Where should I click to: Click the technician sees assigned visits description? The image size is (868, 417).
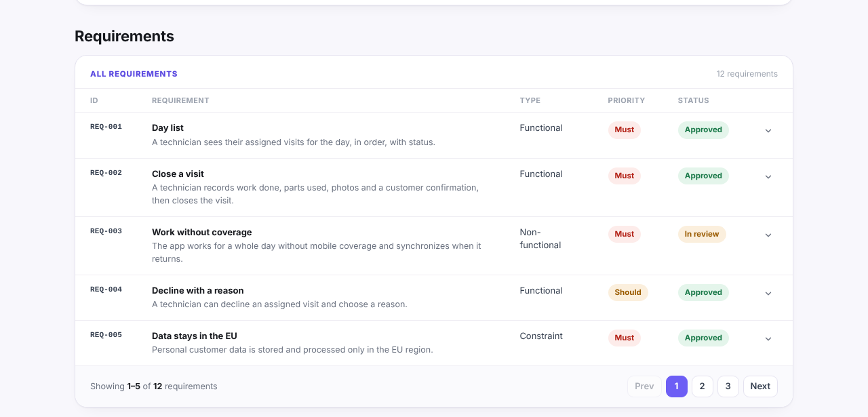(x=294, y=142)
